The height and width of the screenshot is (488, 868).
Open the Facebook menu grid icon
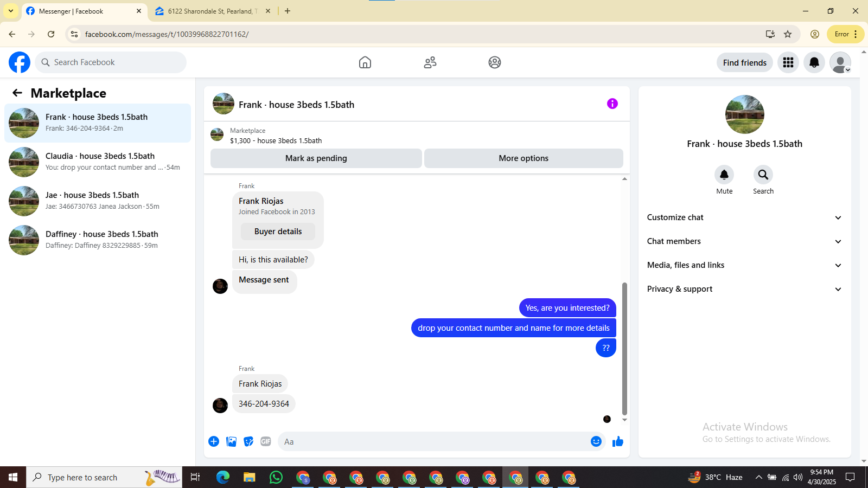788,62
